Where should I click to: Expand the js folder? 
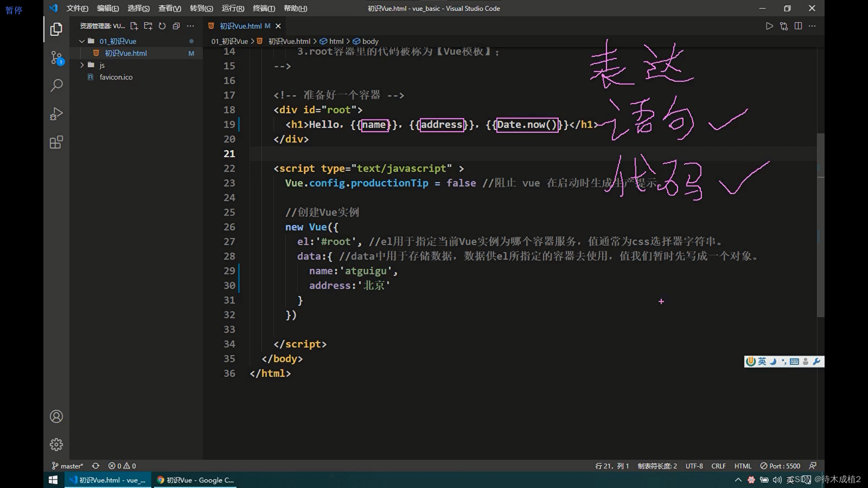click(82, 65)
